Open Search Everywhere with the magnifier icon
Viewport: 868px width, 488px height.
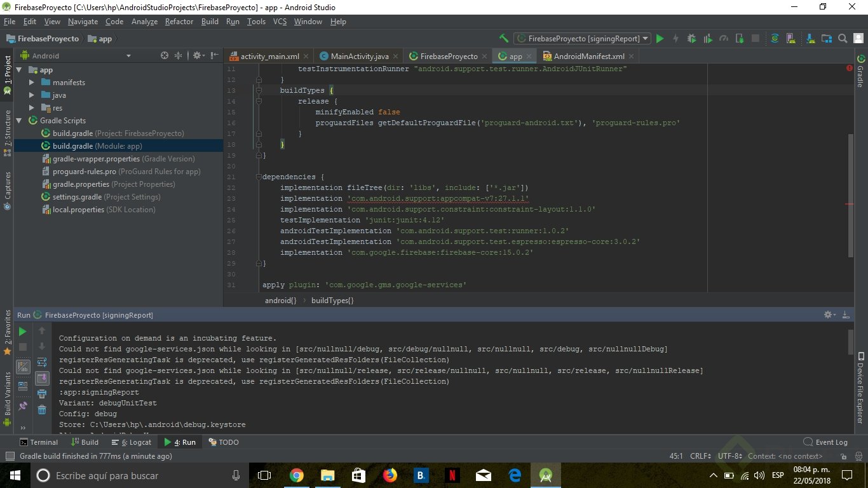(842, 38)
